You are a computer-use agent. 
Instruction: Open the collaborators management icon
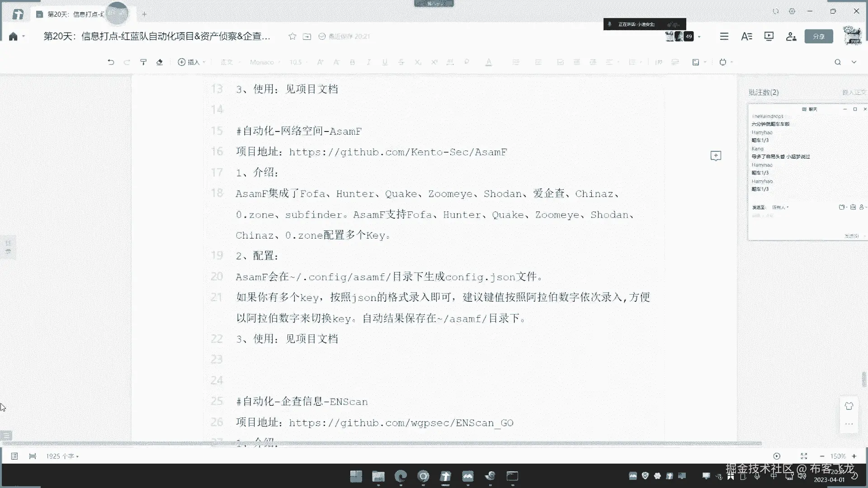791,36
